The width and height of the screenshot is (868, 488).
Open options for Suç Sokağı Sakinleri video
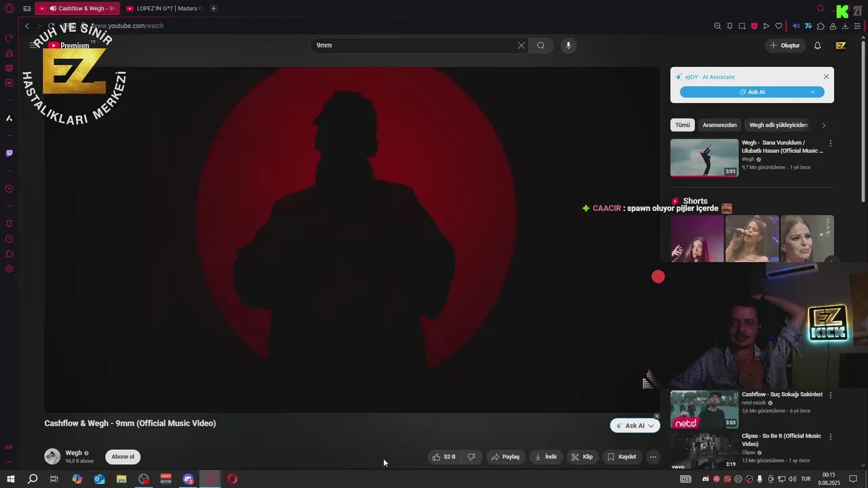(x=830, y=395)
